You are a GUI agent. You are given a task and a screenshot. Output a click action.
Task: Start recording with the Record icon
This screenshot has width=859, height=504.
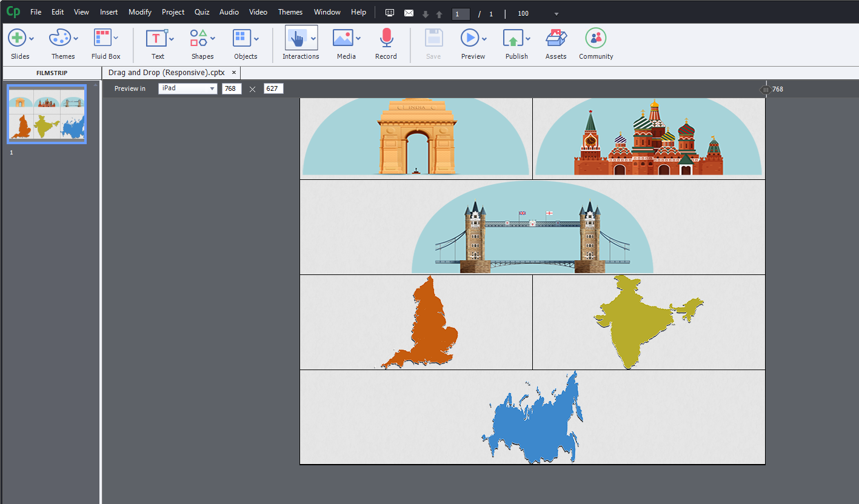386,38
